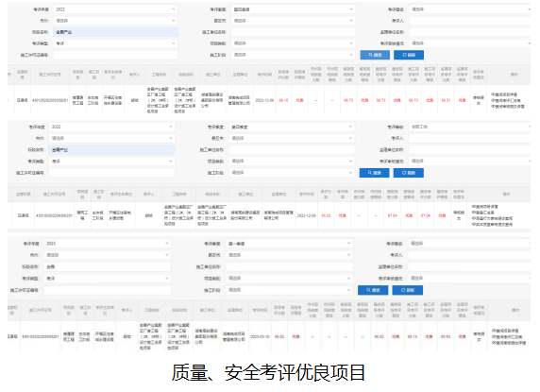Click the 施工单位名称 field in the second panel
Viewport: 540px width, 392px height.
pos(292,150)
